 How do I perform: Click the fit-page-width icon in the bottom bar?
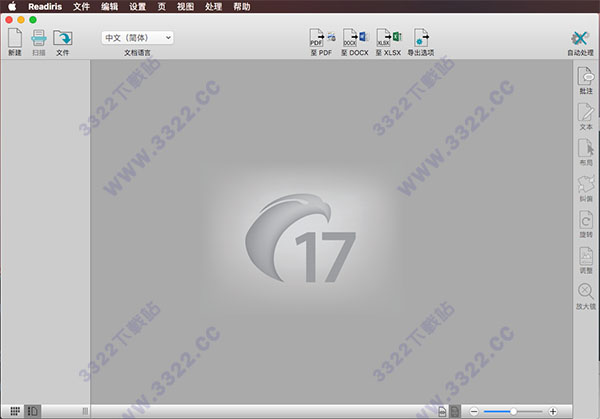pos(442,411)
